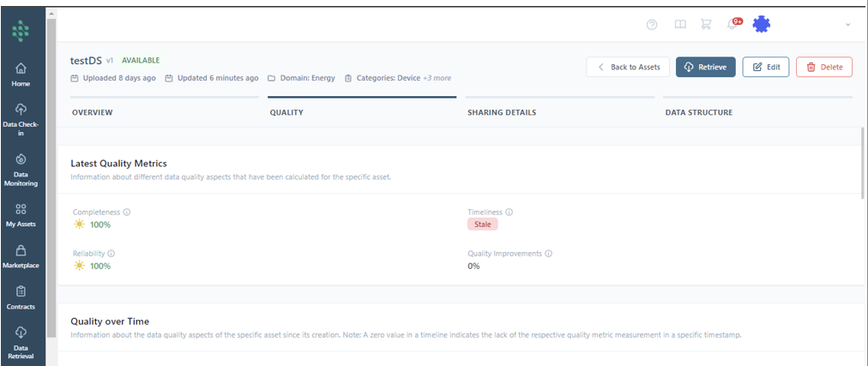Click the help question mark icon
The height and width of the screenshot is (366, 868).
[652, 25]
